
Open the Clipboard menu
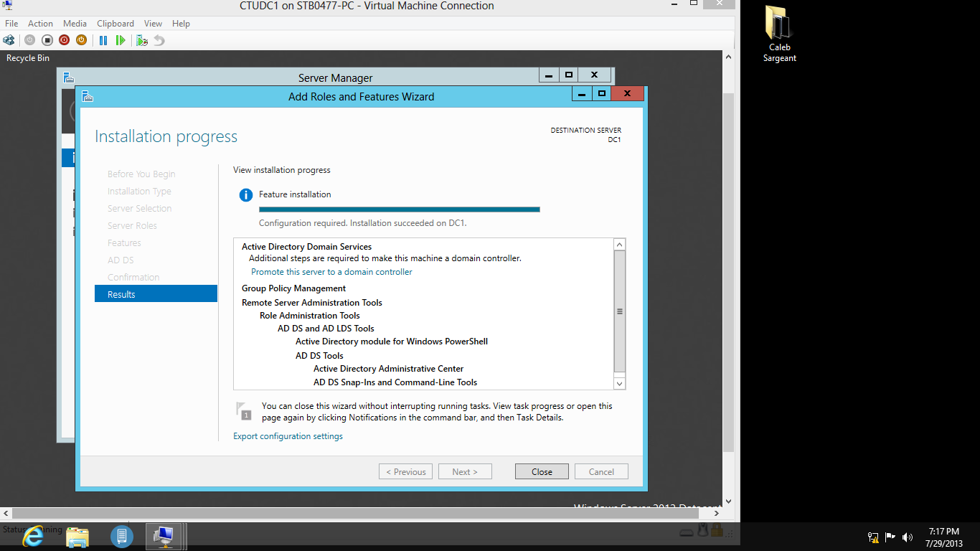[116, 24]
